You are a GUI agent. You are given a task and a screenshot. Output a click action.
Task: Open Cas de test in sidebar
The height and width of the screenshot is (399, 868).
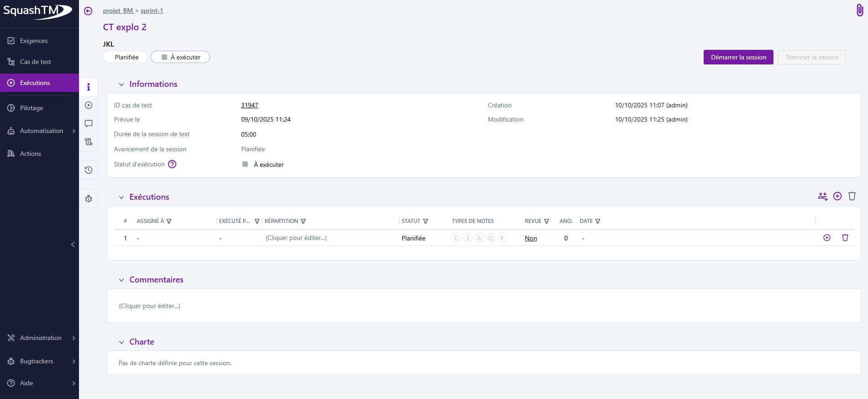35,62
